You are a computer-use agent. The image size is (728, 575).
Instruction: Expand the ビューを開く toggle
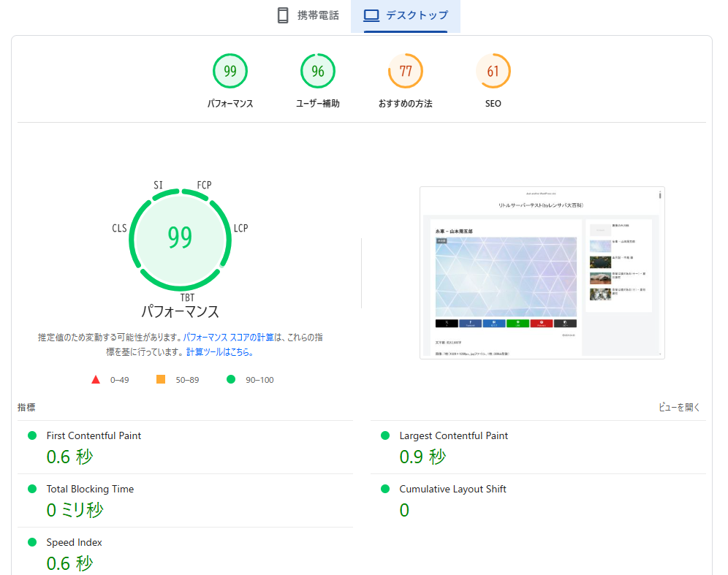(x=679, y=407)
